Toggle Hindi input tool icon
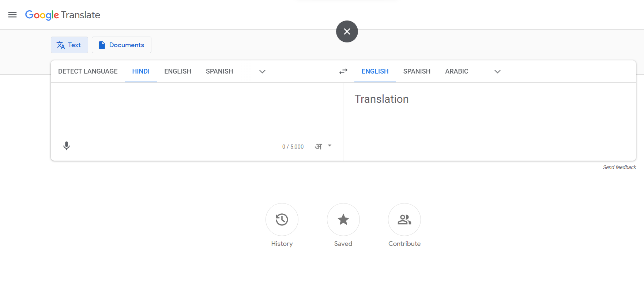The width and height of the screenshot is (644, 292). pyautogui.click(x=319, y=146)
